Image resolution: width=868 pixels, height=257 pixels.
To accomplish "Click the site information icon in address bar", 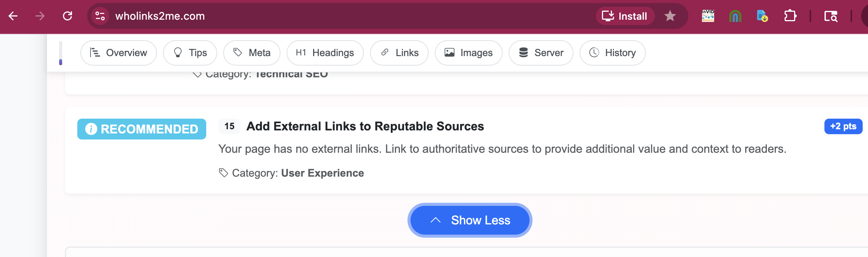I will [100, 16].
